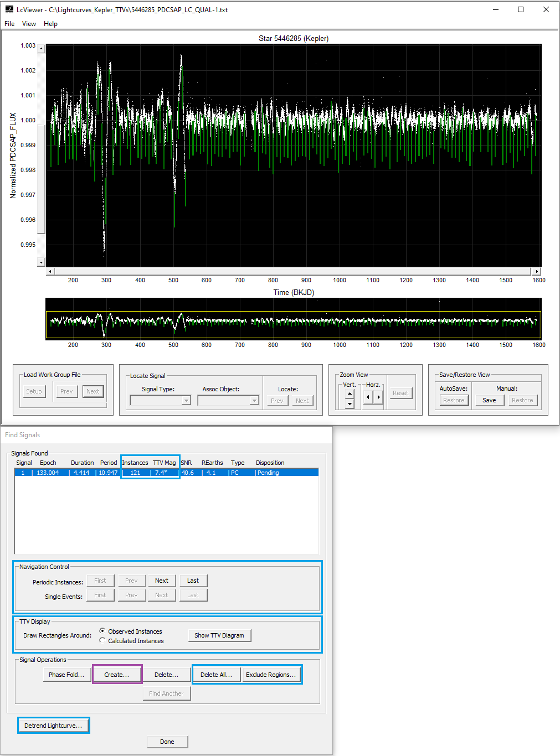Click the Vert. zoom down arrow
Viewport: 560px width, 756px height.
tap(350, 404)
